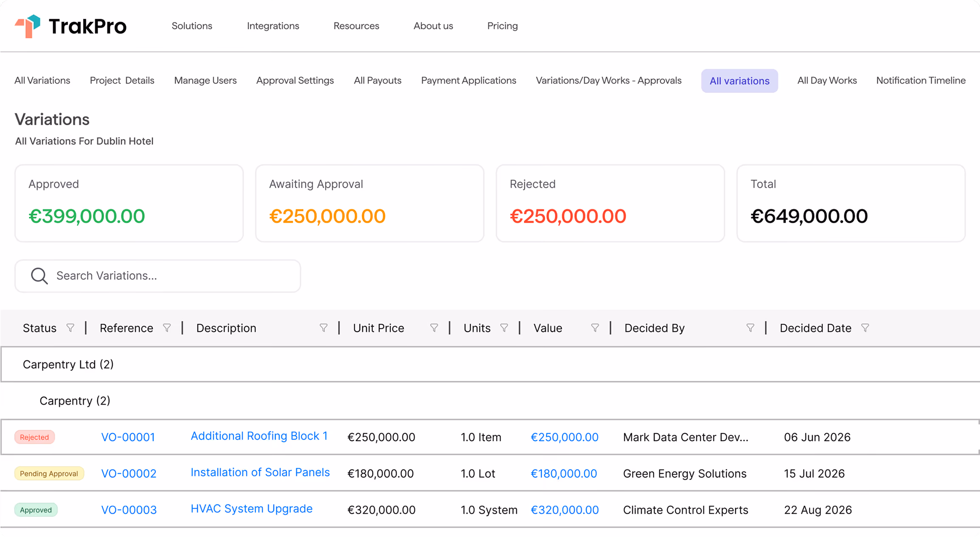Click the Pending Approval status badge
Viewport: 980px width, 537px height.
point(49,474)
